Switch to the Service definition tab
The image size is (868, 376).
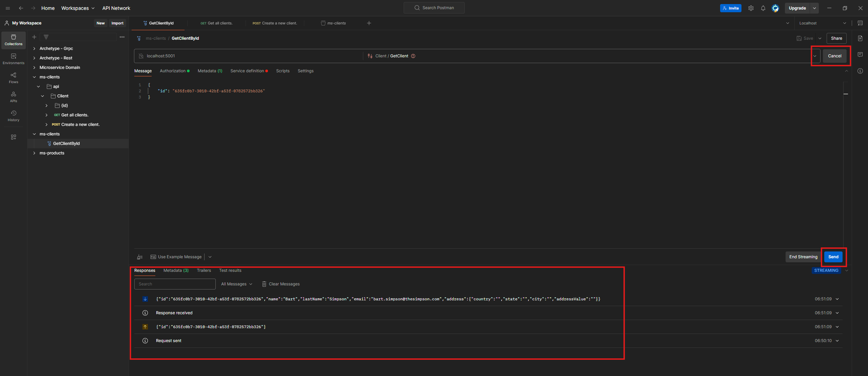coord(249,71)
